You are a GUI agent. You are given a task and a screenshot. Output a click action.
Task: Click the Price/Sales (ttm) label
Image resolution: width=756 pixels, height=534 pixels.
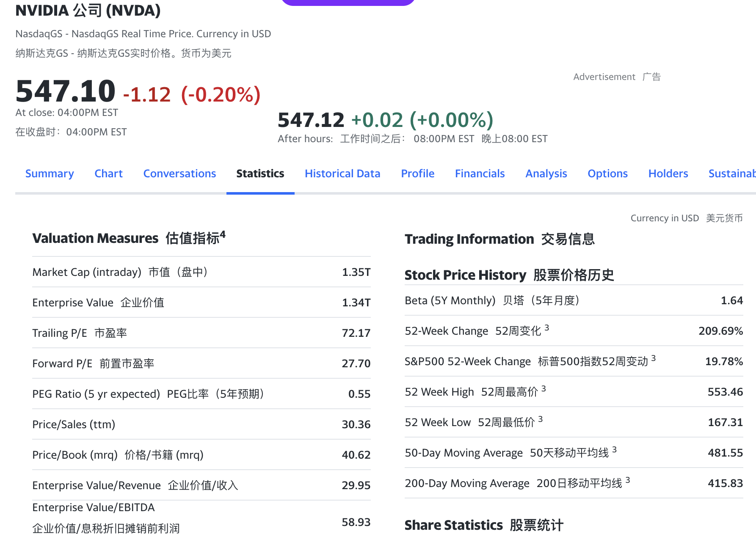(x=74, y=424)
